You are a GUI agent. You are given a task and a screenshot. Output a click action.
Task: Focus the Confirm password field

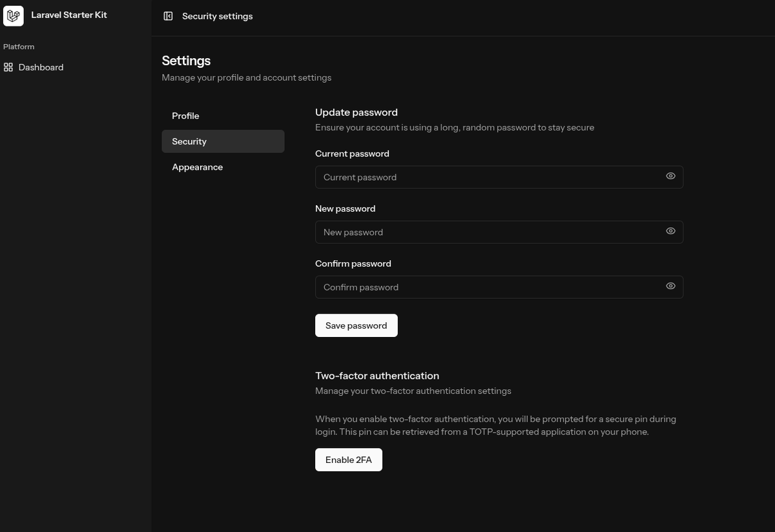499,287
